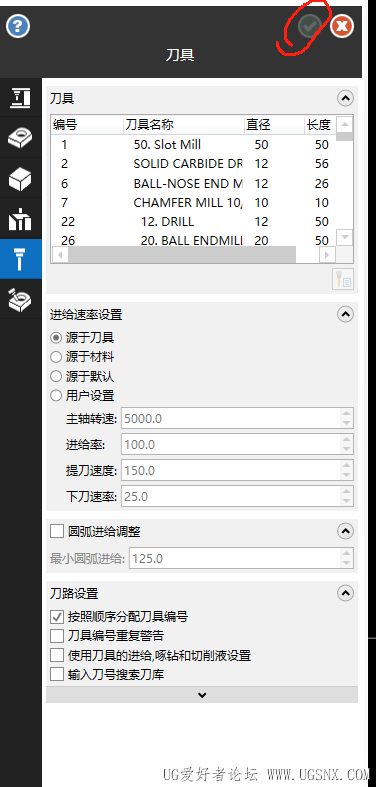Collapse the 进给速率设置 section

(x=345, y=315)
